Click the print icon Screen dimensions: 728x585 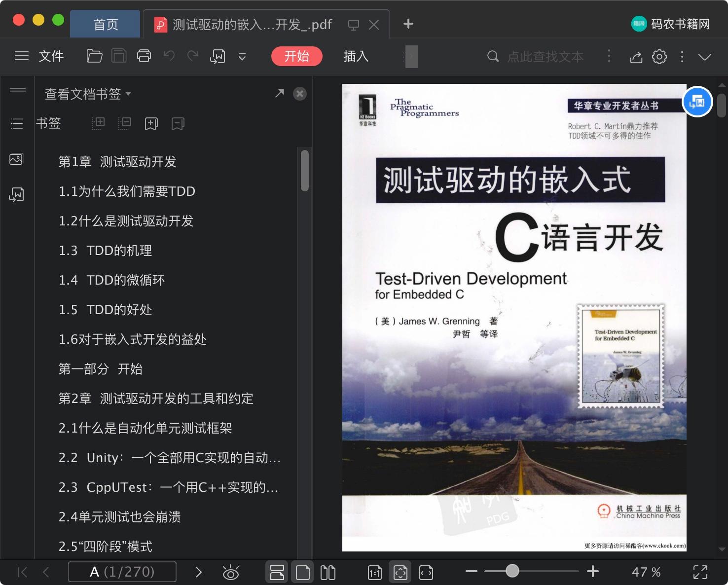pyautogui.click(x=144, y=56)
